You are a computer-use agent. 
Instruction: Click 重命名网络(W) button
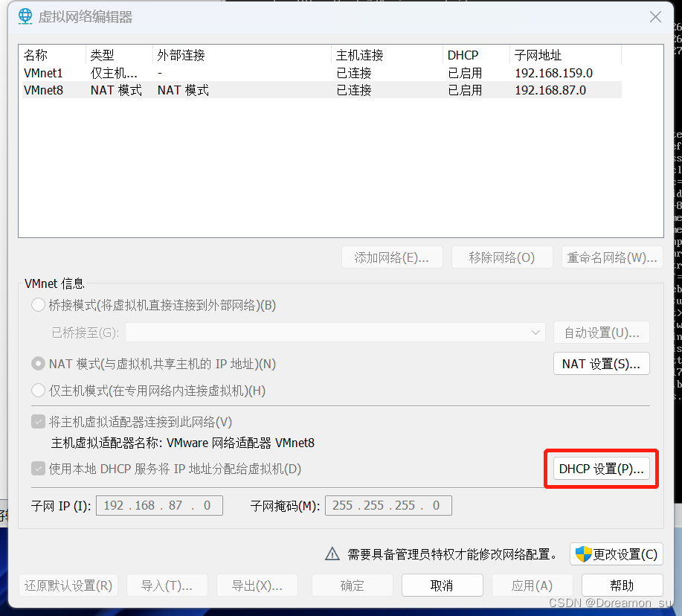[612, 257]
